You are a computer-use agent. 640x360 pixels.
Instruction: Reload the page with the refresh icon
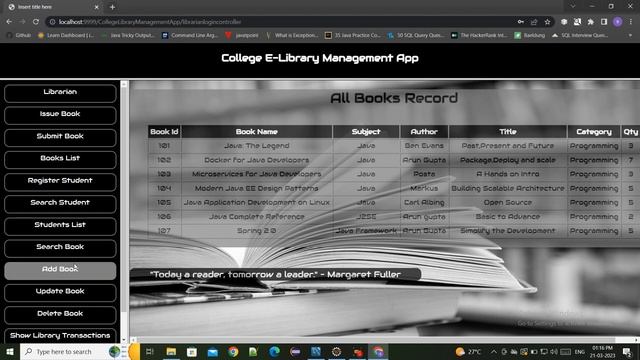tap(36, 22)
